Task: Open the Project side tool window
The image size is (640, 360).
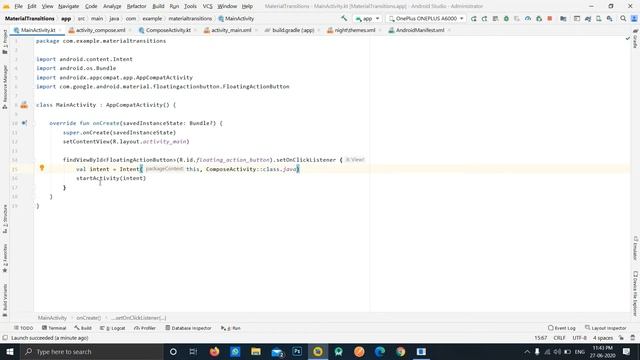Action: coord(5,42)
